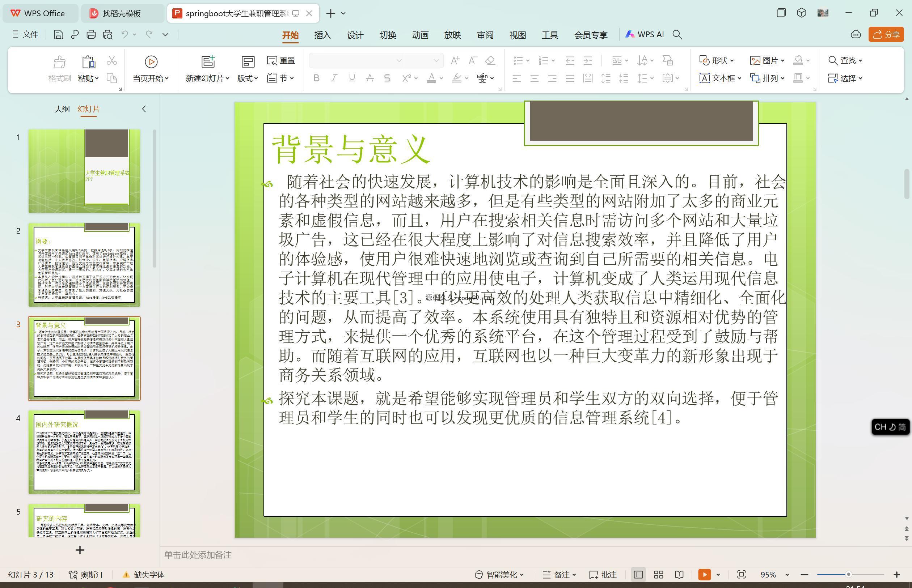Screen dimensions: 912x588
Task: Click the Save icon in quick access toolbar
Action: point(58,35)
